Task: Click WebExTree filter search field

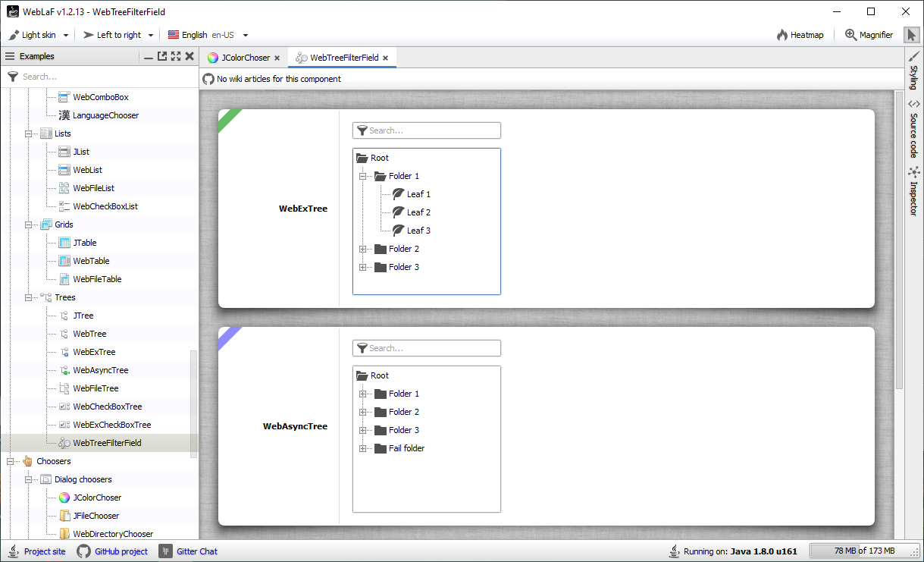Action: pos(427,130)
